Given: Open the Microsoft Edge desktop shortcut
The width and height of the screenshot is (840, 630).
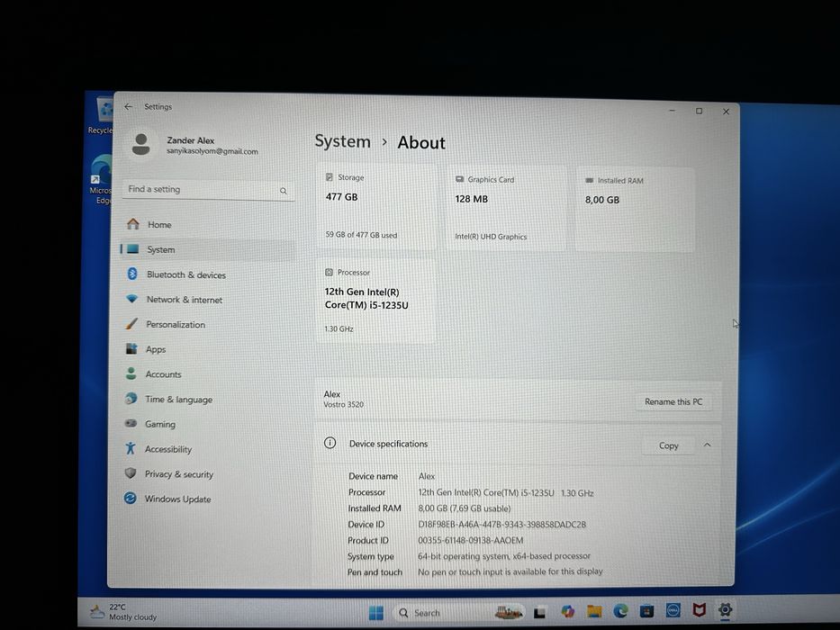Looking at the screenshot, I should click(x=102, y=179).
